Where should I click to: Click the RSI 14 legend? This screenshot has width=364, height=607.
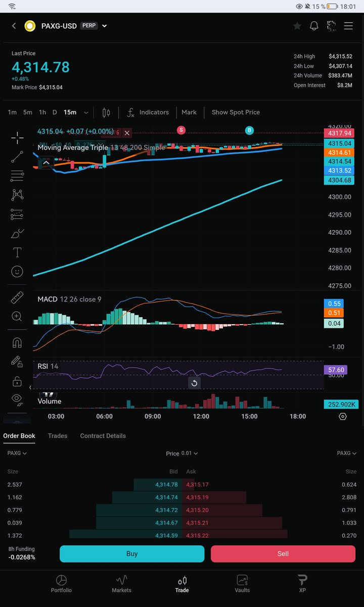pyautogui.click(x=48, y=366)
